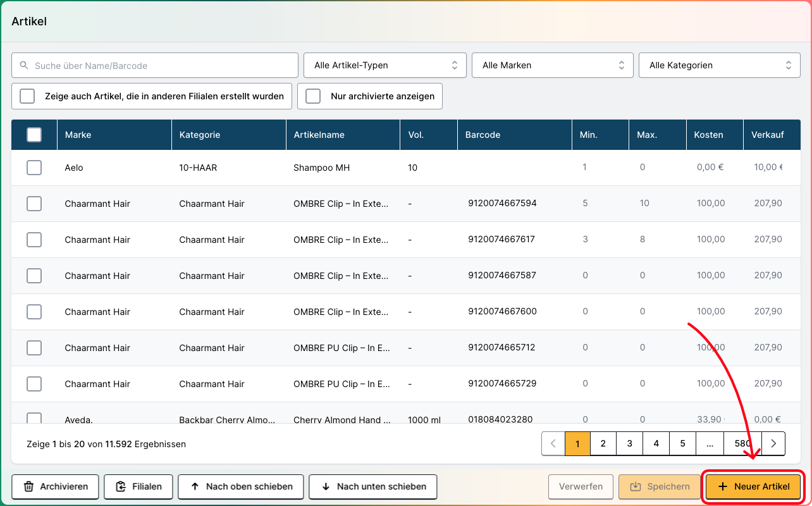The width and height of the screenshot is (812, 506).
Task: Enable Nur archivierte anzeigen checkbox
Action: [313, 96]
